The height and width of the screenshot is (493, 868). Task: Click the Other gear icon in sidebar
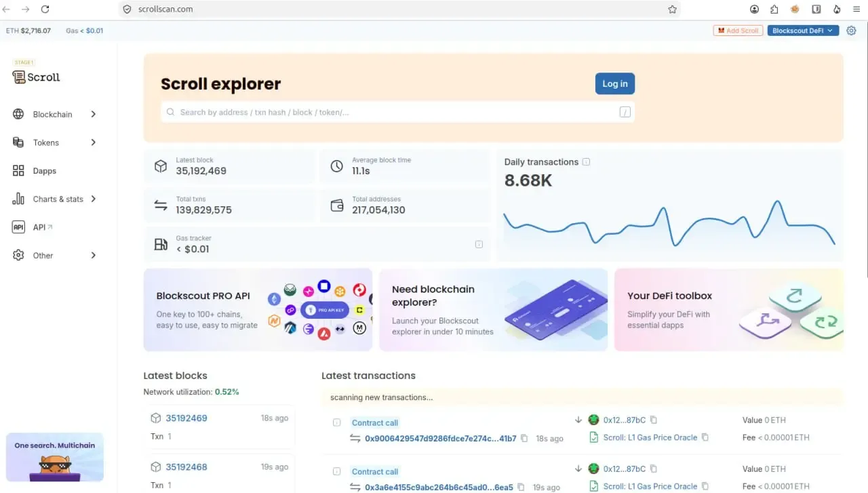18,256
